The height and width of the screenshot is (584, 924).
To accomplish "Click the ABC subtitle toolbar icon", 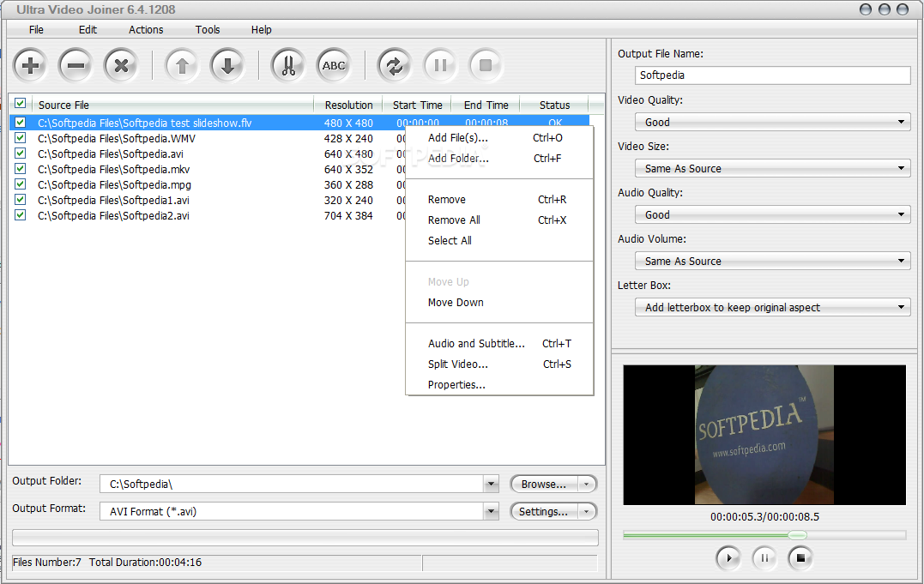I will coord(334,65).
